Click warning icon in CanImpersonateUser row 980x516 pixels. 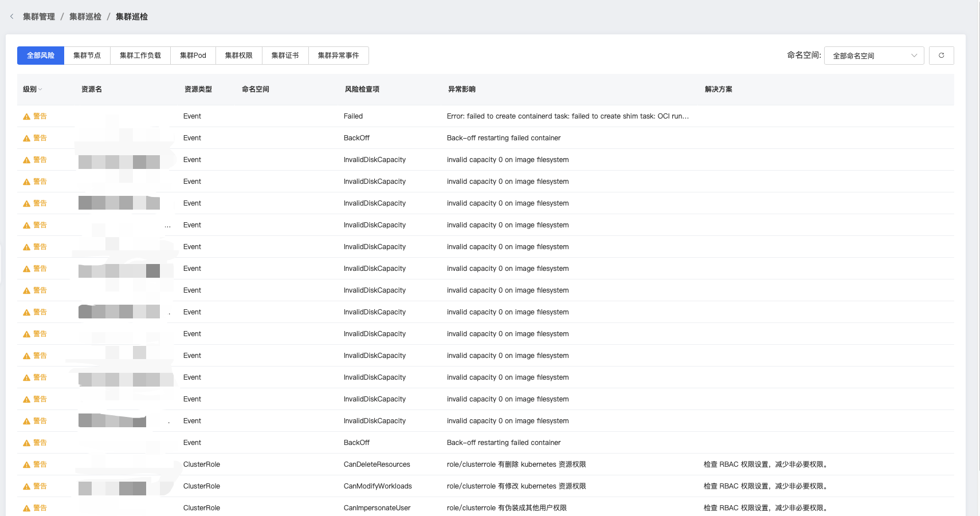click(x=26, y=509)
